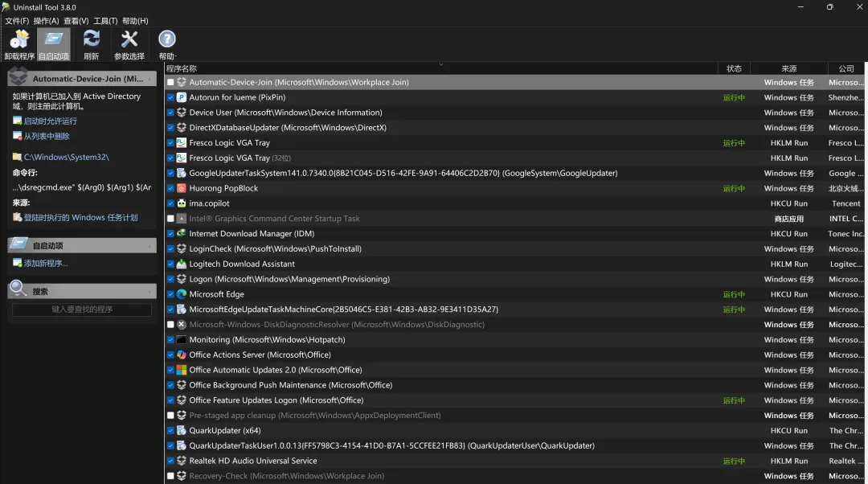Click 启动时允许运行 link

click(51, 121)
